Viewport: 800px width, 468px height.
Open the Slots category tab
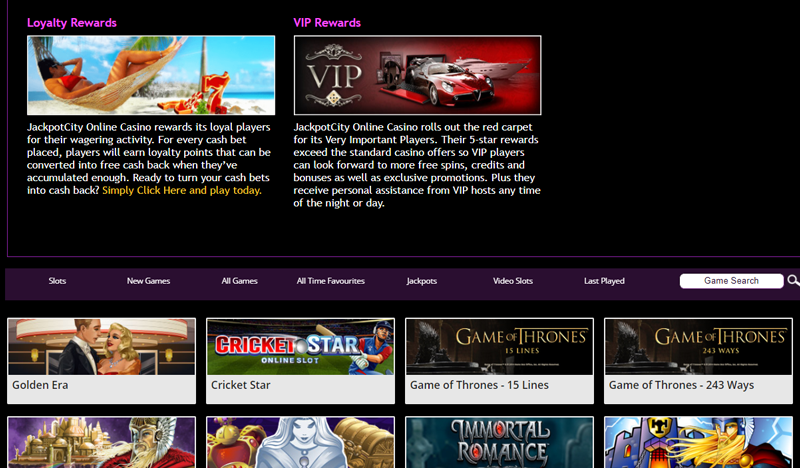pyautogui.click(x=57, y=281)
